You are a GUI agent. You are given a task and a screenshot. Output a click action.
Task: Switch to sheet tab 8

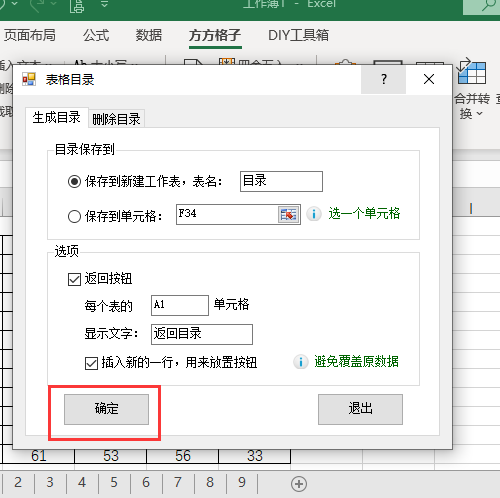click(x=210, y=482)
